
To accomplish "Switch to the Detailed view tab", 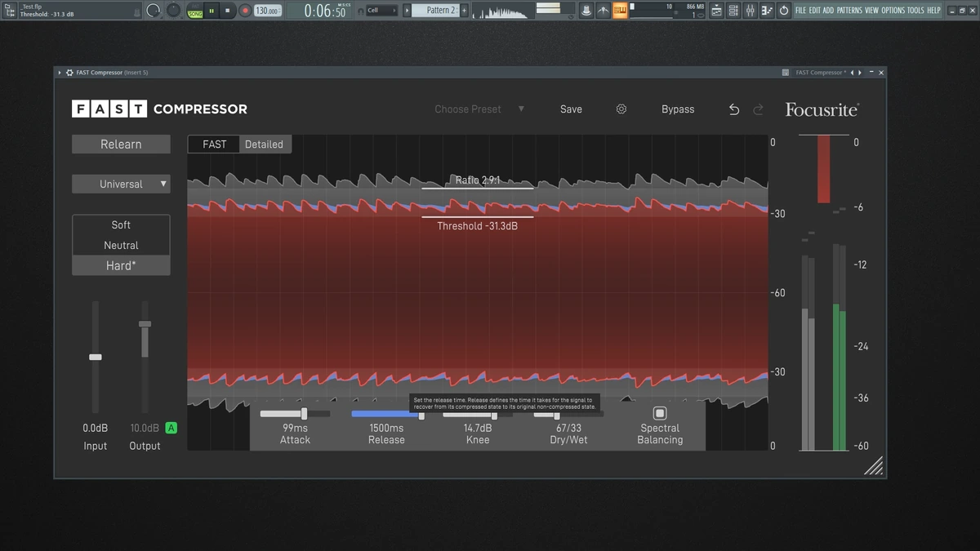I will (x=265, y=144).
